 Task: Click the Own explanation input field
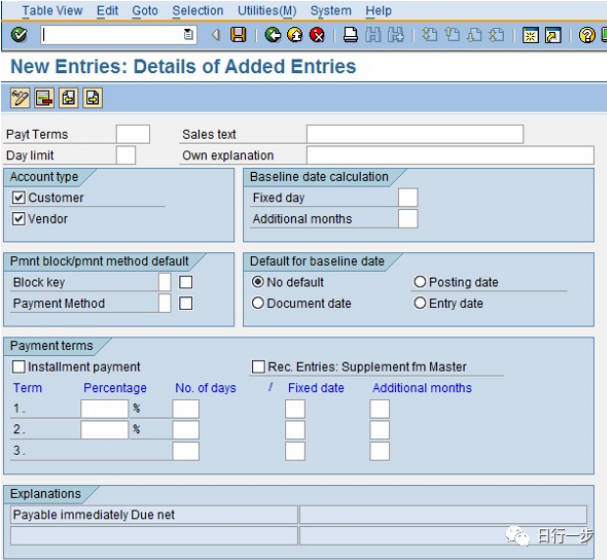(x=450, y=155)
